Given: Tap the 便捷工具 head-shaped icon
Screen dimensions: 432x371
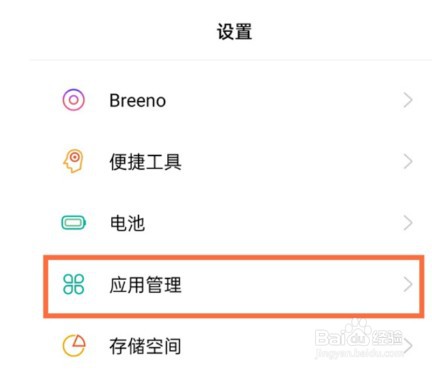Looking at the screenshot, I should [x=73, y=161].
